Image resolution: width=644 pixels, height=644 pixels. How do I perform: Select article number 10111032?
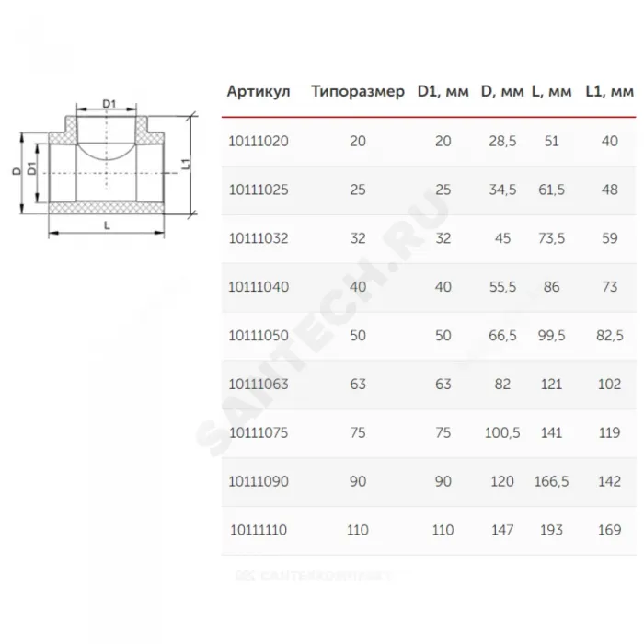(x=259, y=238)
